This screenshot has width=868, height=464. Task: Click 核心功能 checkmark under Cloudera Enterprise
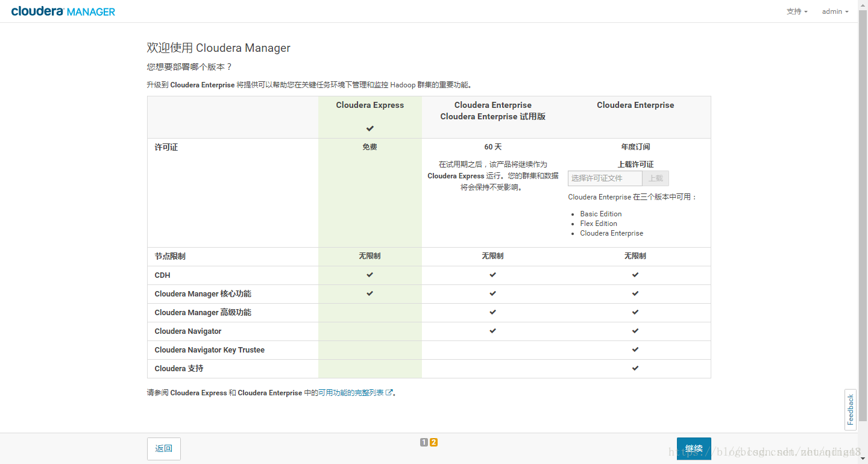point(635,293)
